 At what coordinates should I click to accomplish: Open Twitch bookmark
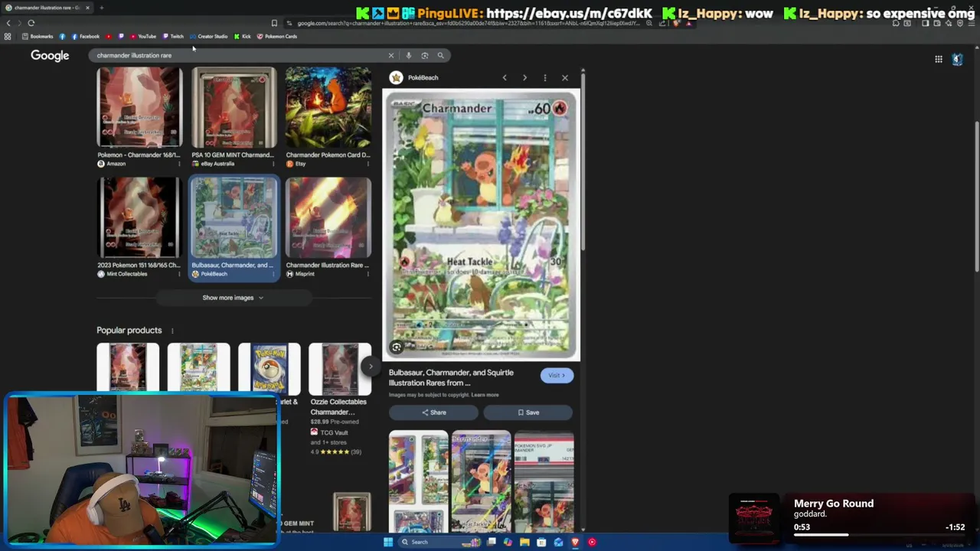[x=173, y=36]
